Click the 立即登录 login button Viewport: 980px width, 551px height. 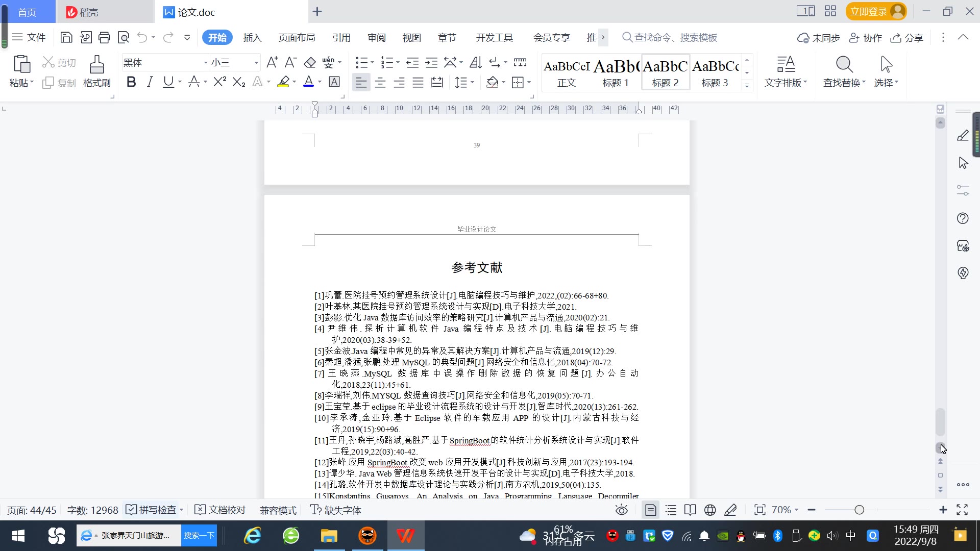869,11
